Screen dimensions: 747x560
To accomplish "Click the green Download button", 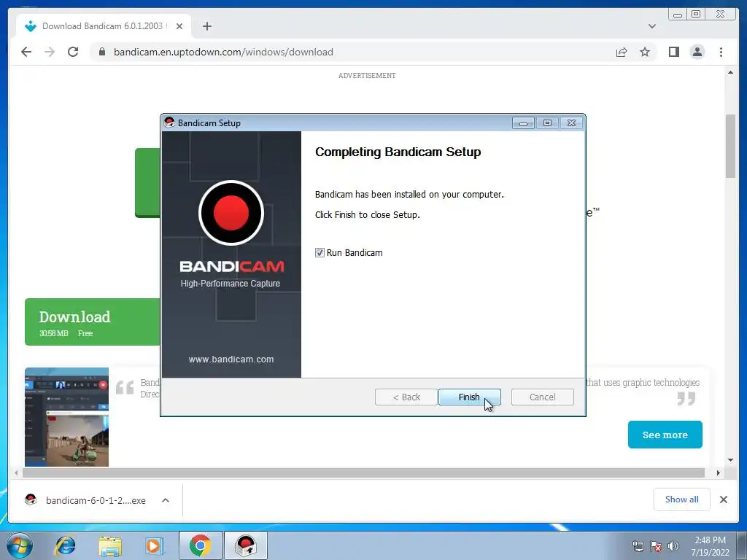I will [93, 322].
